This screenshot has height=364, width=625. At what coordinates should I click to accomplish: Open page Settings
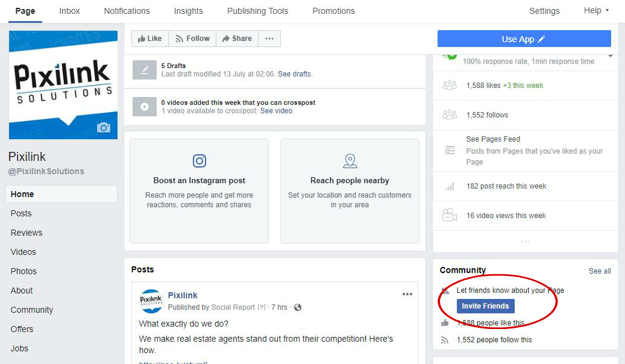(544, 11)
